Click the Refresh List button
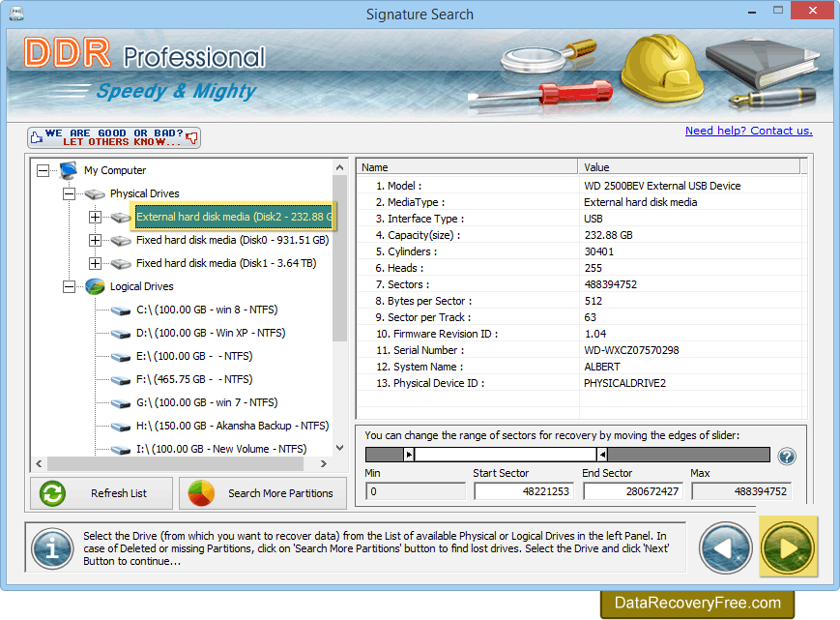 tap(101, 493)
